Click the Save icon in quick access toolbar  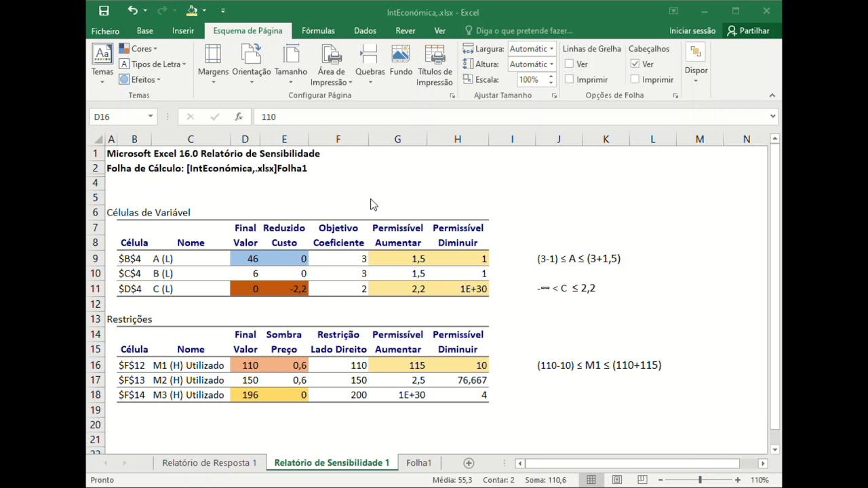point(104,11)
